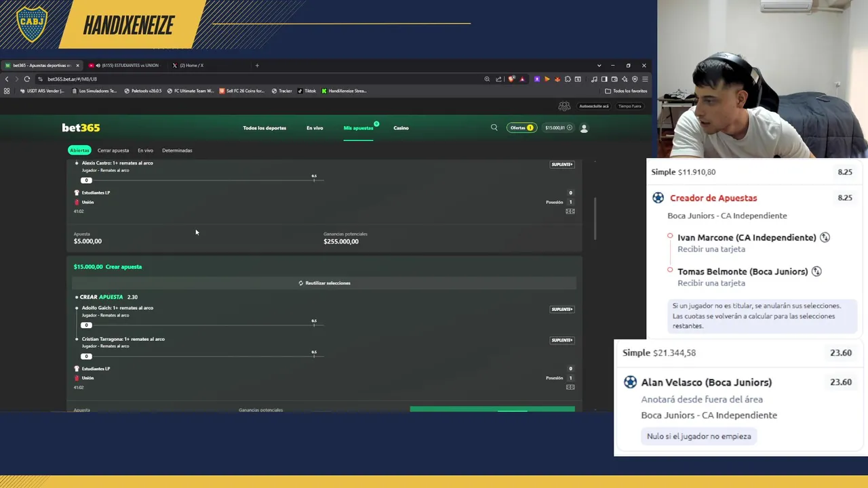Open a new browser tab

click(x=257, y=66)
